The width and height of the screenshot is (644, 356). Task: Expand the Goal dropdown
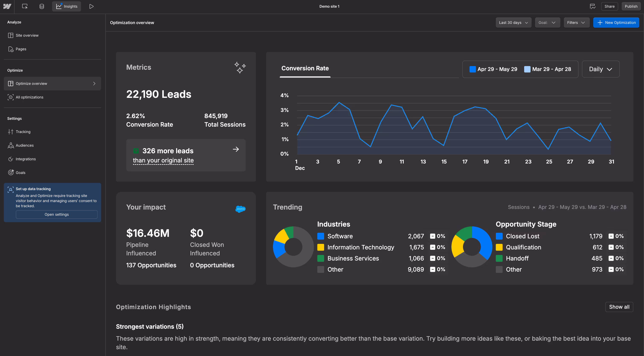547,23
